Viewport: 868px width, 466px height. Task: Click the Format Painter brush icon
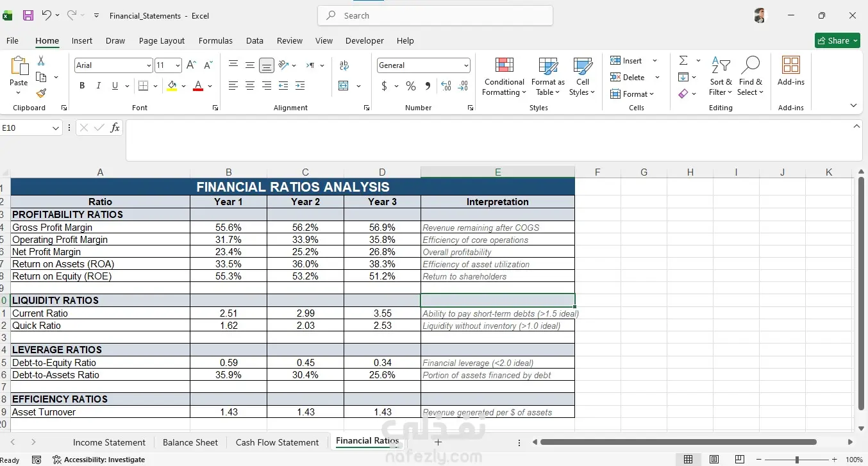tap(41, 94)
